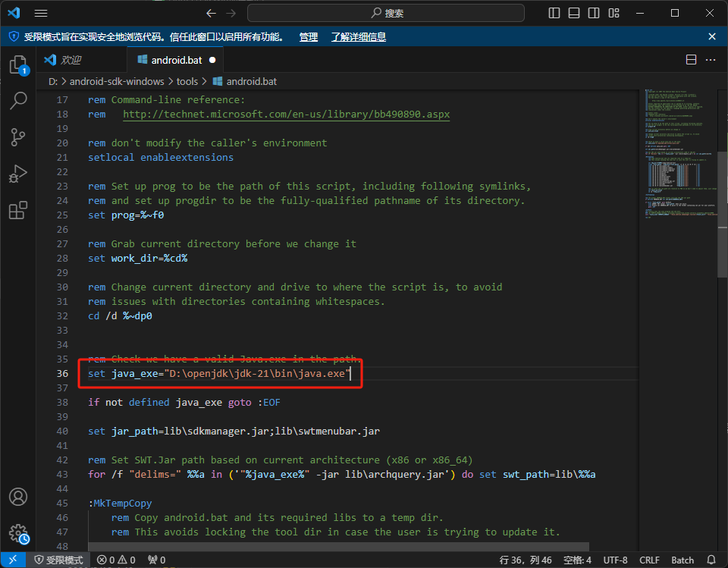Viewport: 728px width, 568px height.
Task: Open the Accounts icon menu
Action: point(18,497)
